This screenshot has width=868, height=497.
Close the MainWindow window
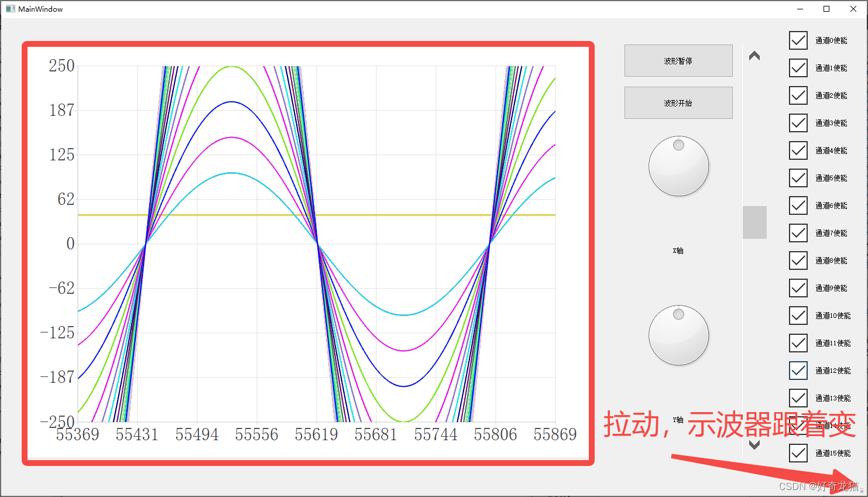click(x=853, y=9)
